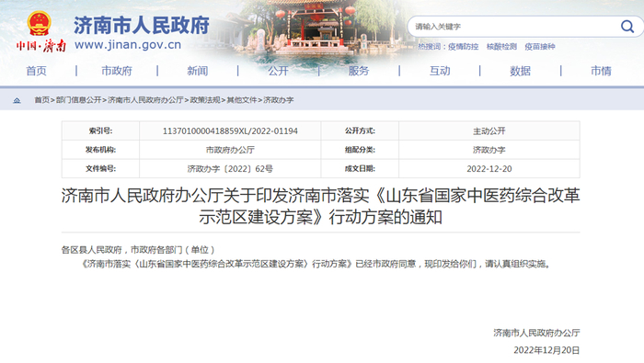The width and height of the screenshot is (644, 363).
Task: Select the 服务 navigation item
Action: (x=359, y=71)
